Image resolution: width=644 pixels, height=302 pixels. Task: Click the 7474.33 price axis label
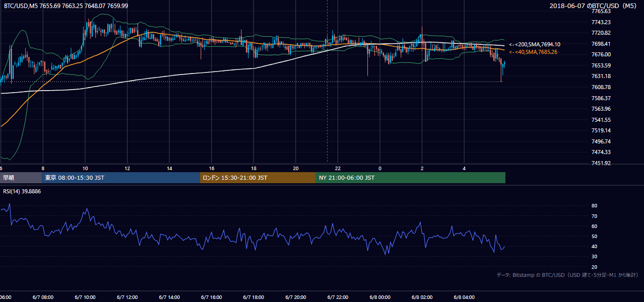point(601,152)
